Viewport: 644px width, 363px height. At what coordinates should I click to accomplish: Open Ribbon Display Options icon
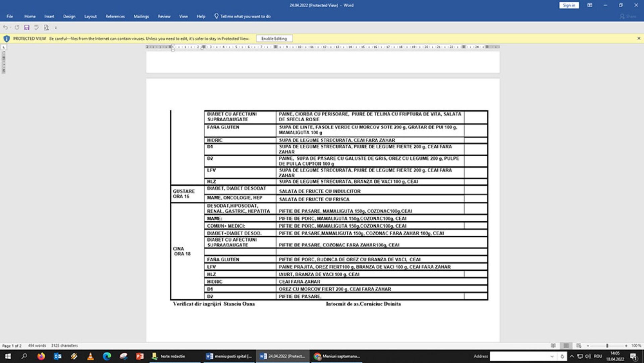pyautogui.click(x=590, y=5)
